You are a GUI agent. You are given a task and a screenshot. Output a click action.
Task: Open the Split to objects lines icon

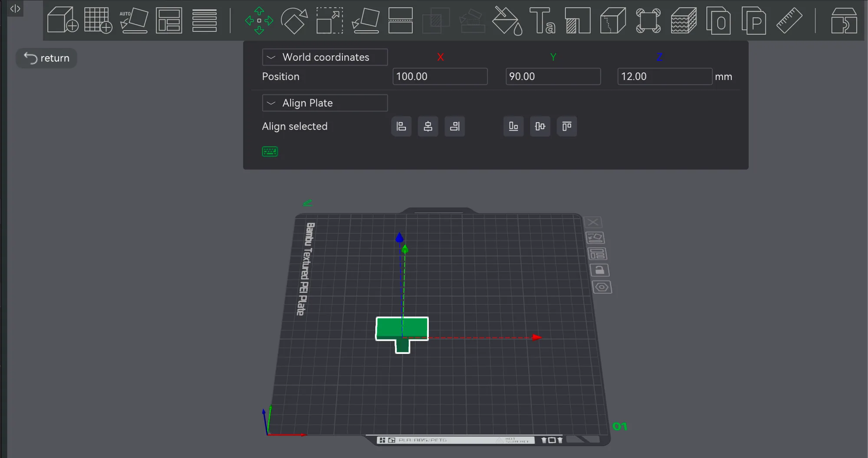coord(204,20)
